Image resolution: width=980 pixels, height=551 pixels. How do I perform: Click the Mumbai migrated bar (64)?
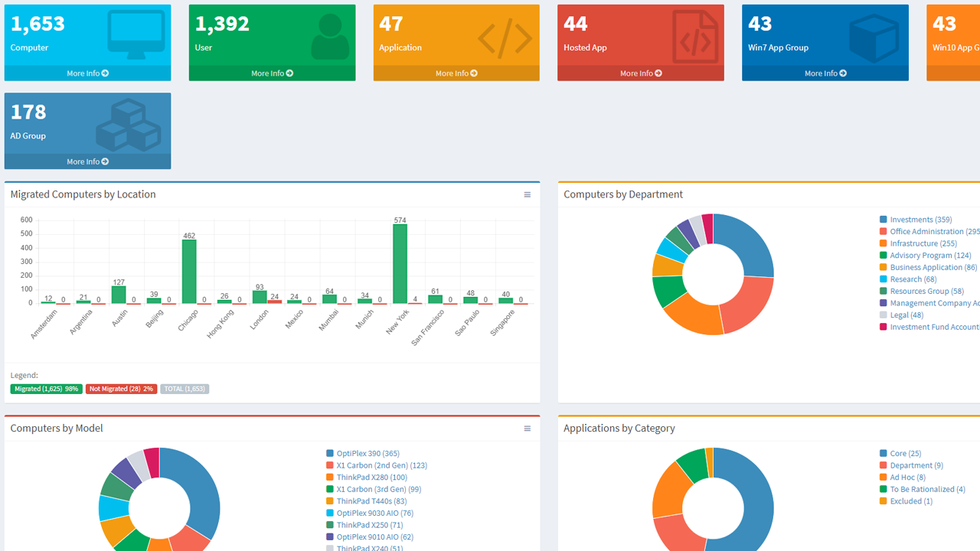pyautogui.click(x=329, y=299)
